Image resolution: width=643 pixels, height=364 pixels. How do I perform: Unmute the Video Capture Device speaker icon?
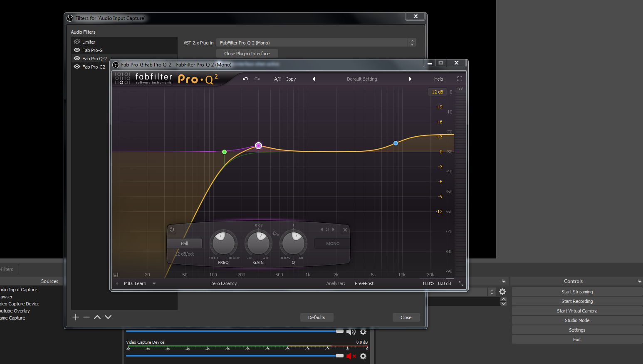(351, 356)
